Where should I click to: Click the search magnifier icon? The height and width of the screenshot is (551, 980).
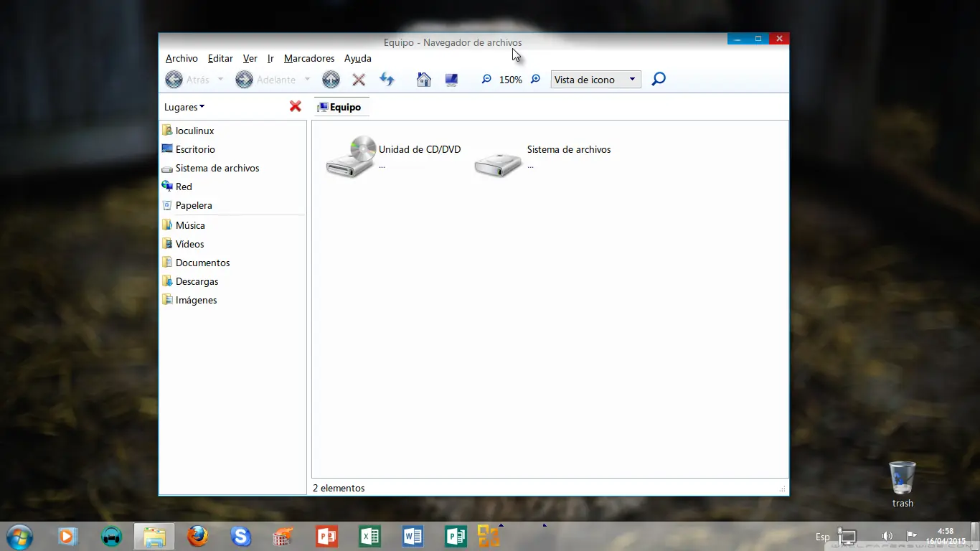[659, 79]
